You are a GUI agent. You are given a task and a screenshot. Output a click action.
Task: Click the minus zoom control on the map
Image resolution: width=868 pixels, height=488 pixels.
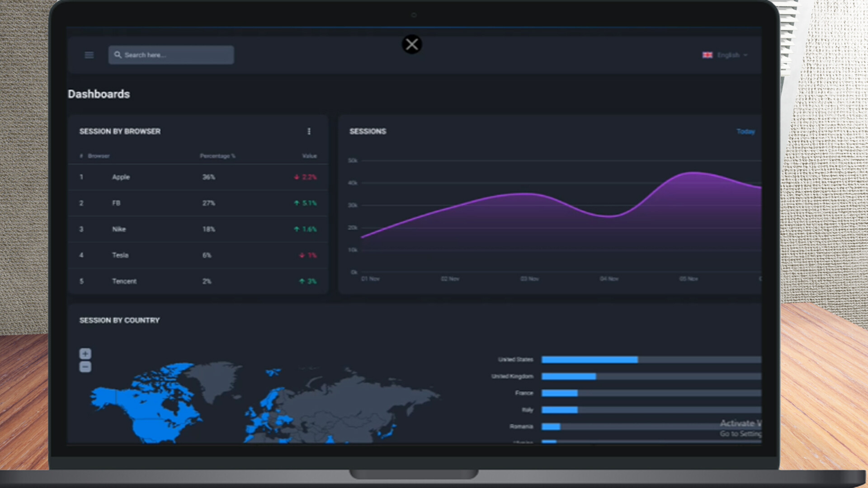(x=85, y=366)
